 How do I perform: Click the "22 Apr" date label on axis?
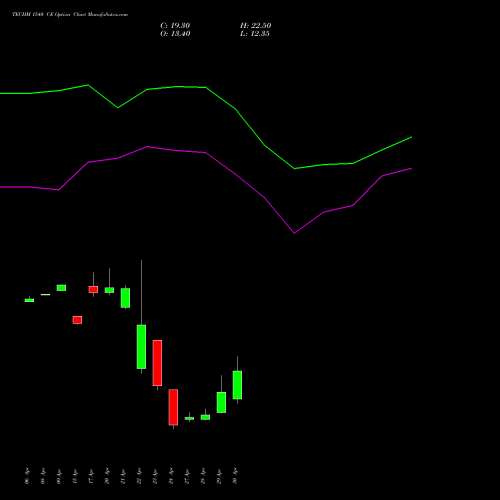(x=139, y=476)
